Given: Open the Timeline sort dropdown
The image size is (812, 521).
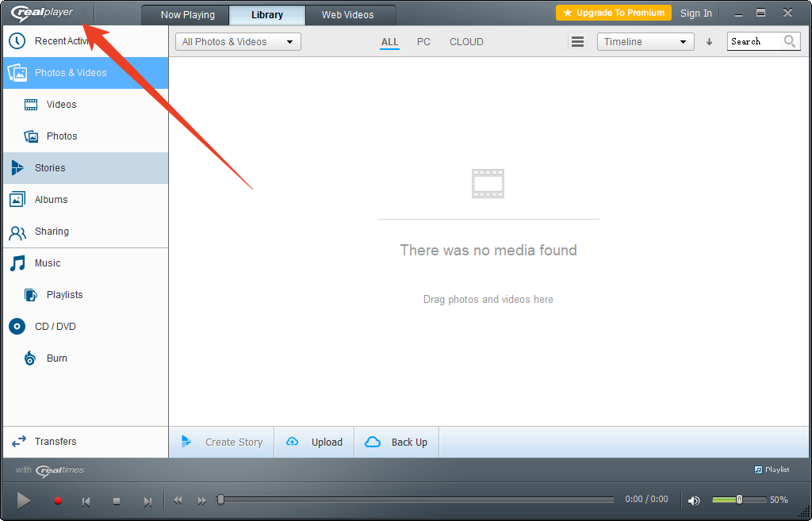Looking at the screenshot, I should point(645,42).
